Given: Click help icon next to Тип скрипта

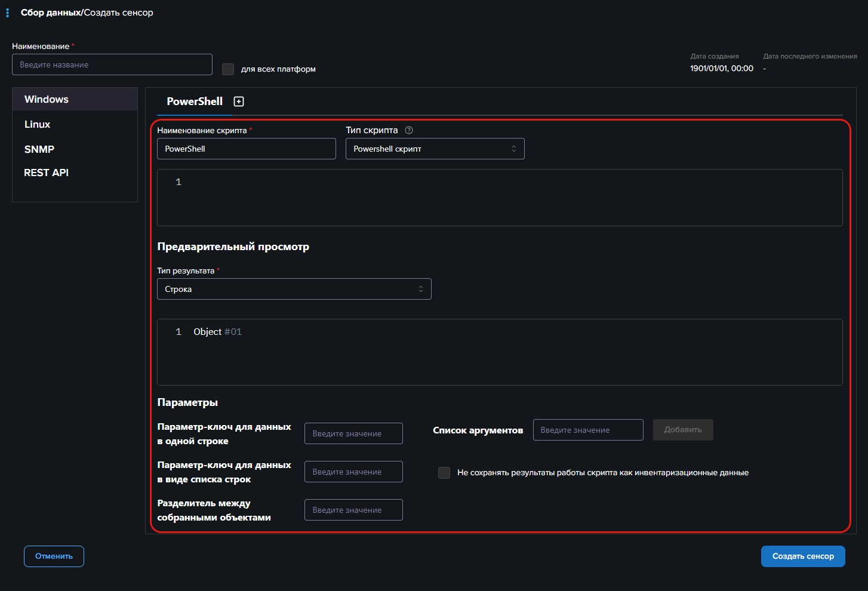Looking at the screenshot, I should [x=409, y=130].
